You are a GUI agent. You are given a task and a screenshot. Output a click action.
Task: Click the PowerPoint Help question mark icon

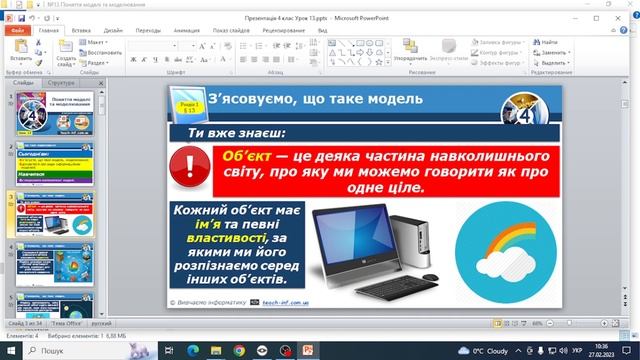pyautogui.click(x=623, y=30)
